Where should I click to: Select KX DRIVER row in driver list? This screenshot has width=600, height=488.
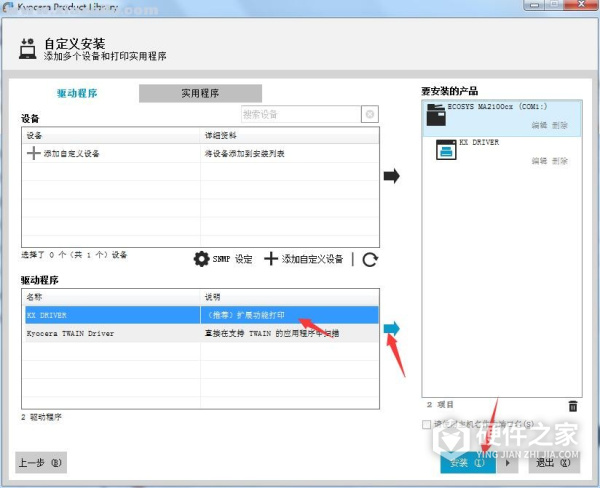click(x=201, y=315)
